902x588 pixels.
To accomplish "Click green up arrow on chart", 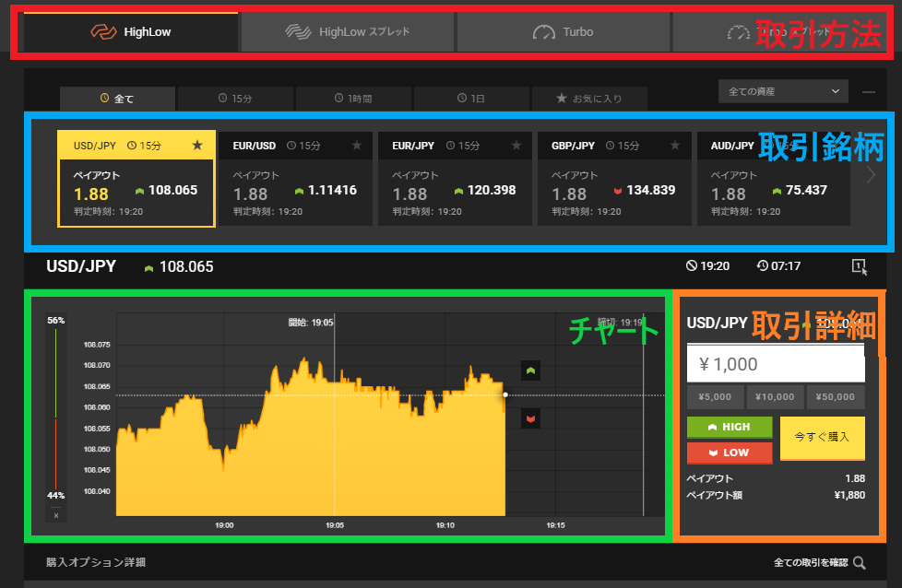I will tap(530, 370).
